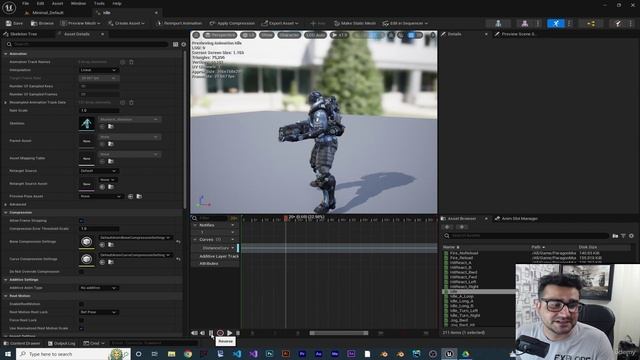Open Google Chrome from taskbar
Image resolution: width=640 pixels, height=360 pixels.
point(188,354)
